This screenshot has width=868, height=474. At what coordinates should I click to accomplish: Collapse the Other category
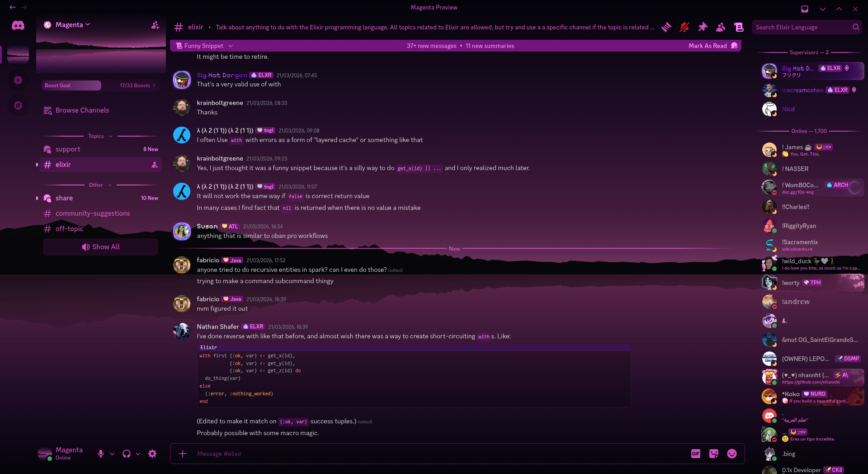point(100,185)
